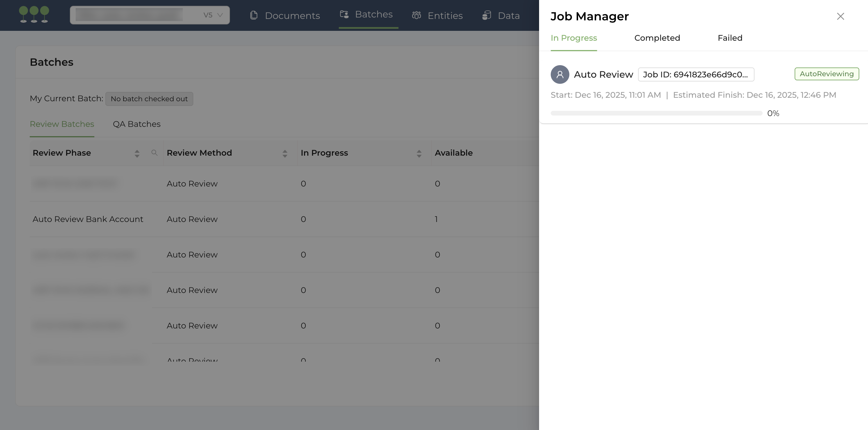This screenshot has height=430, width=868.
Task: Click the Auto Review job avatar icon
Action: pyautogui.click(x=559, y=74)
